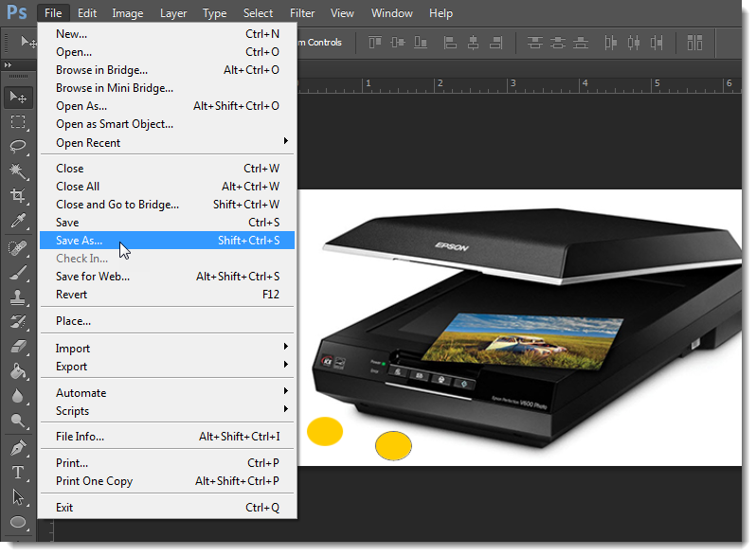Image resolution: width=756 pixels, height=556 pixels.
Task: Expand the tools panel double-arrow
Action: click(9, 64)
